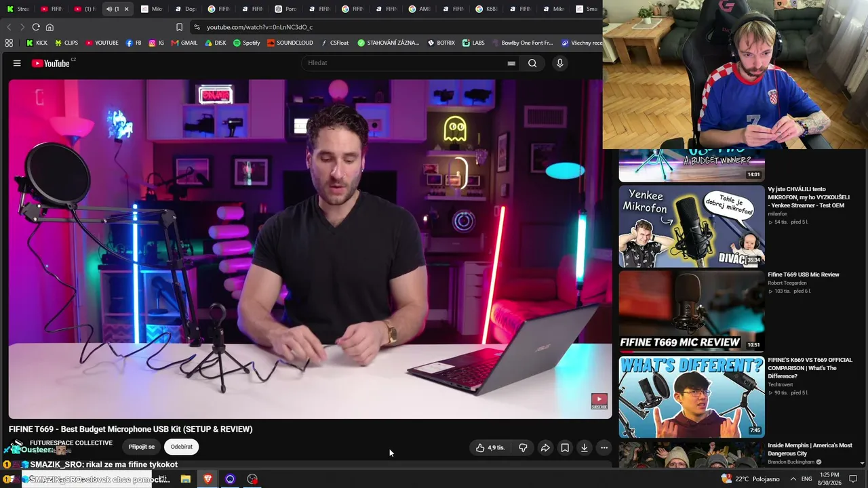The width and height of the screenshot is (868, 488).
Task: Open the KICK bookmark
Action: tap(37, 43)
